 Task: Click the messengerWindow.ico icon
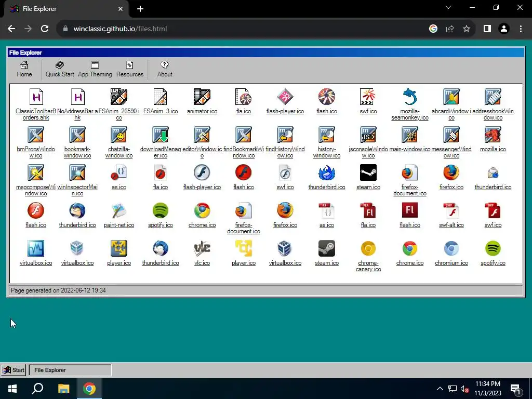[451, 135]
